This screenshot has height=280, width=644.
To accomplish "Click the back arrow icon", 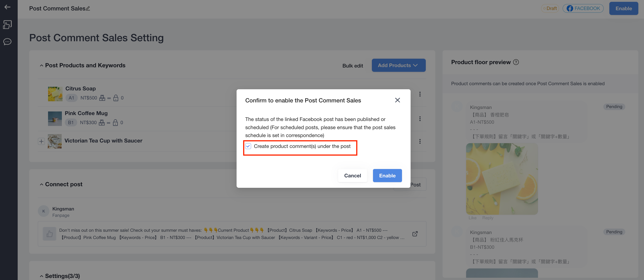I will coord(7,7).
